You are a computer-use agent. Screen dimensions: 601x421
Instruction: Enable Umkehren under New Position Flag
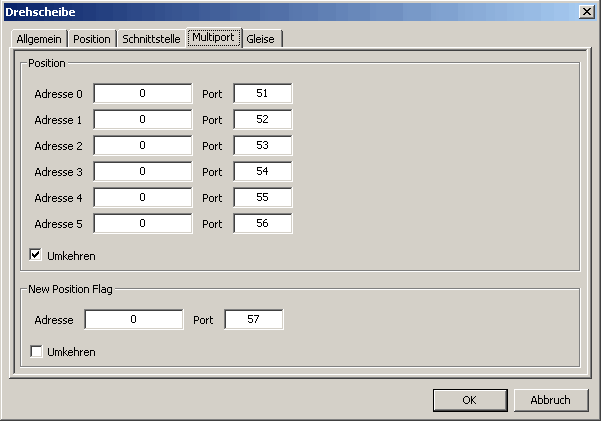tap(36, 351)
